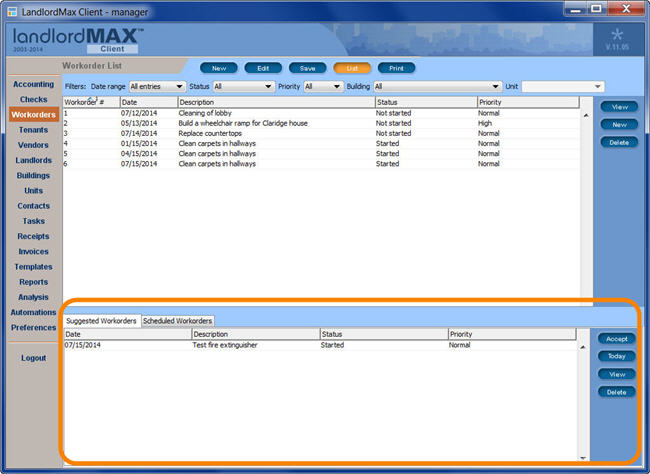This screenshot has width=650, height=474.
Task: Open Invoices section
Action: pyautogui.click(x=34, y=251)
